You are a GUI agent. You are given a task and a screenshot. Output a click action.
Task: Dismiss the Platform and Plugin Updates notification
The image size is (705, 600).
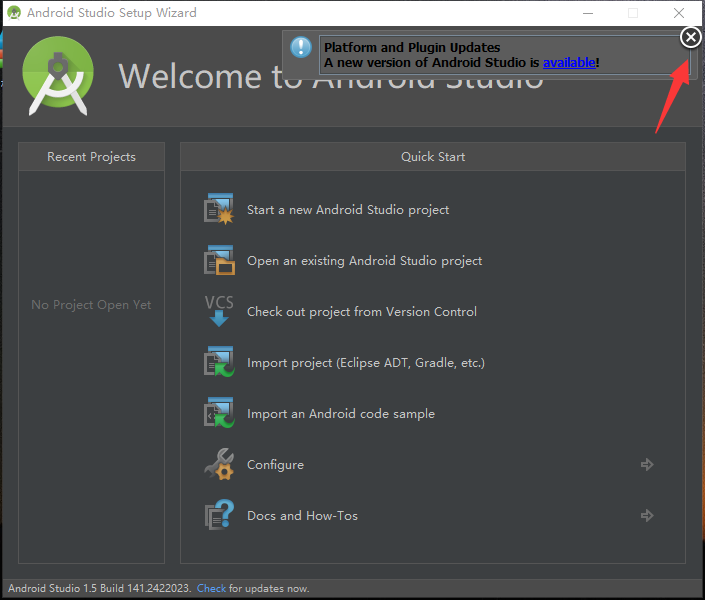click(691, 37)
